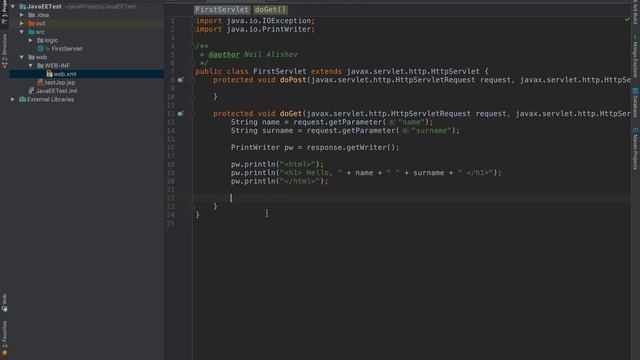The height and width of the screenshot is (360, 640).
Task: Select JavaEETest.iml in project tree
Action: click(x=56, y=91)
